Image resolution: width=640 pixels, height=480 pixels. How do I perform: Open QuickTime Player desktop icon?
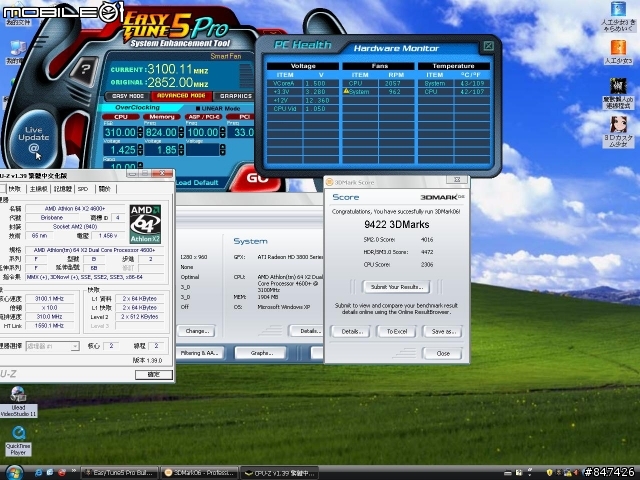pos(18,440)
